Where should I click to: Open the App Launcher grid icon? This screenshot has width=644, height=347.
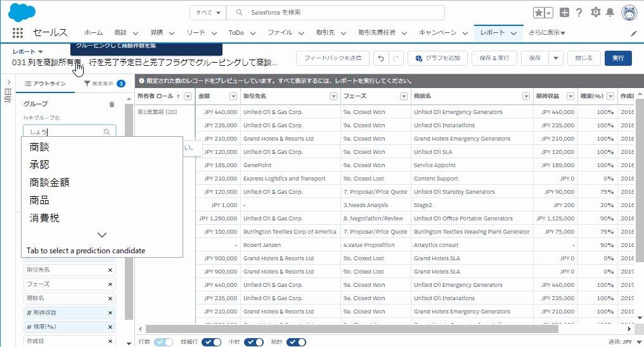click(x=18, y=32)
